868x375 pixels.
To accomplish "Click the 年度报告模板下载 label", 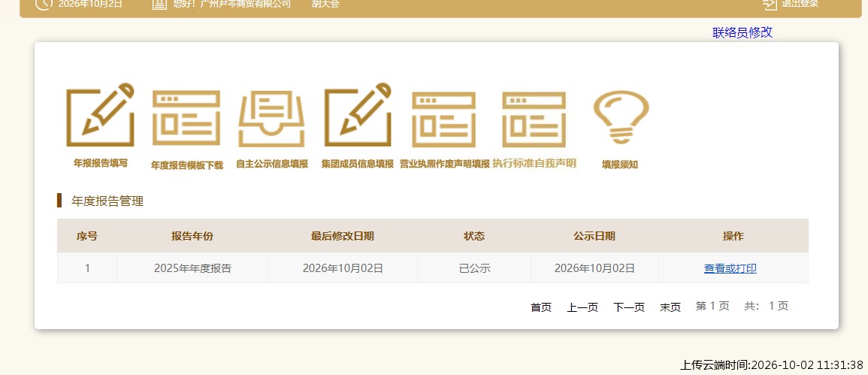I will pos(187,165).
